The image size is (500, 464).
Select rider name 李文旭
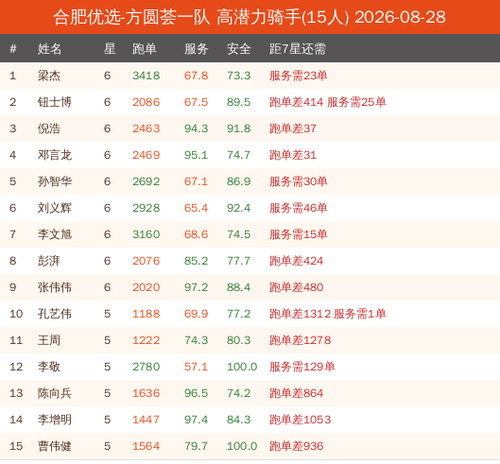[54, 234]
